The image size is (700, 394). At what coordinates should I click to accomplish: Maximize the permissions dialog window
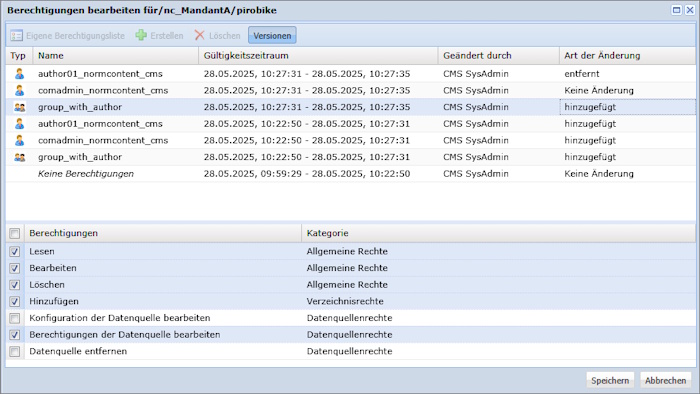tap(677, 10)
